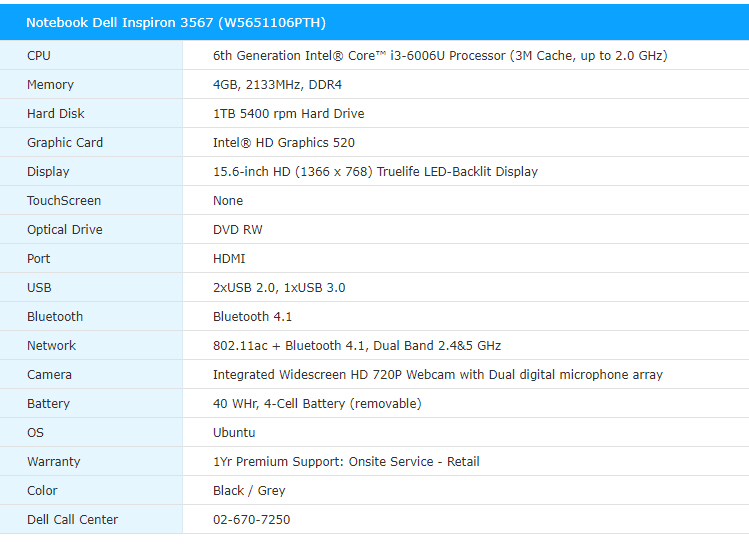Select the Optical Drive row label
The height and width of the screenshot is (557, 749).
(64, 230)
